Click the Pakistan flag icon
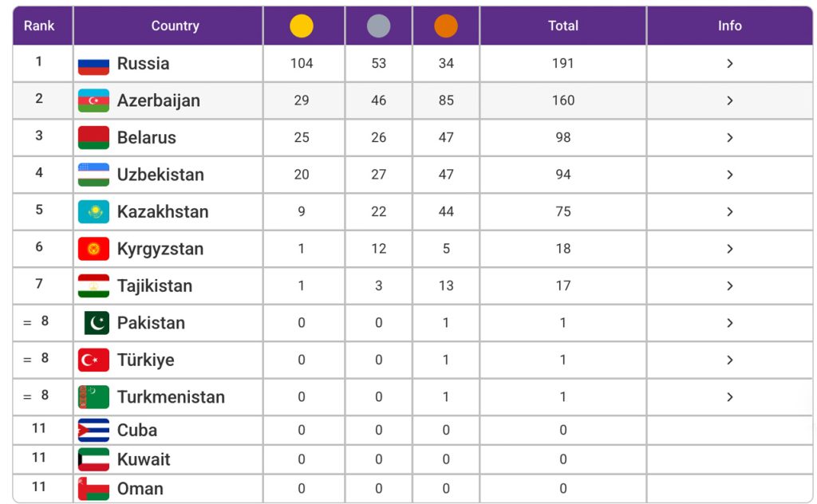 [97, 323]
